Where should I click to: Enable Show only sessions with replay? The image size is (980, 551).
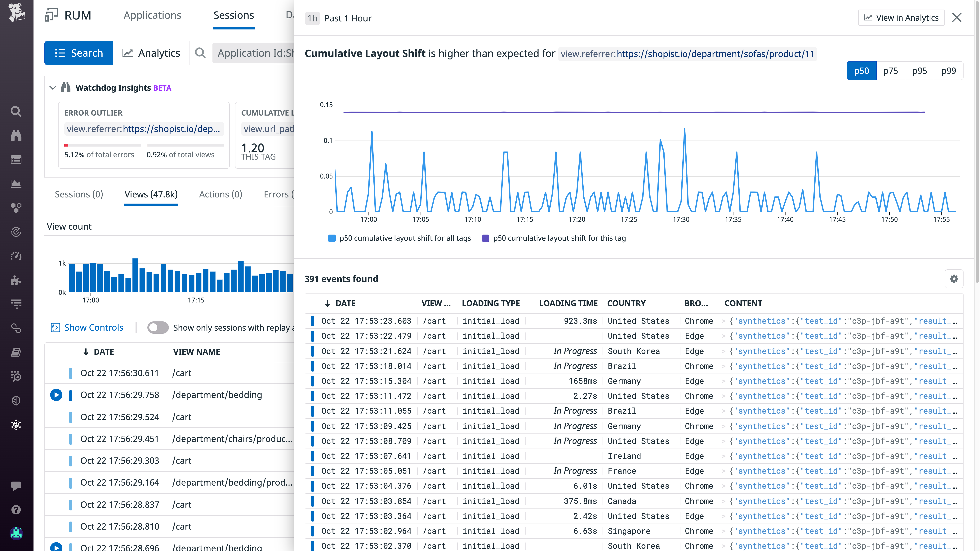(x=158, y=327)
